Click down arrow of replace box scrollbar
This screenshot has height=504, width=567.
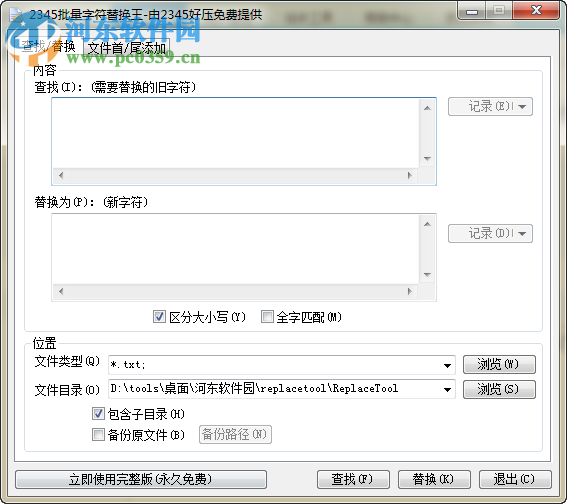click(x=427, y=275)
